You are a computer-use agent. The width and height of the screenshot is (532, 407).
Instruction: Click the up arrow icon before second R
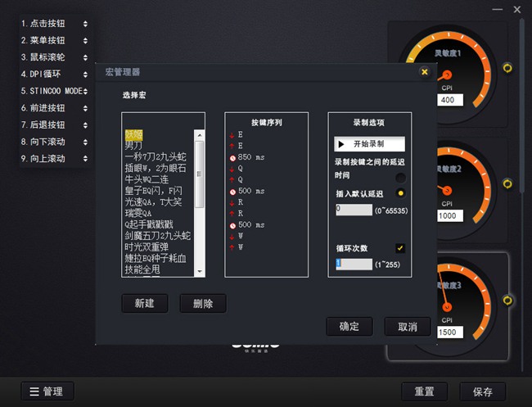pyautogui.click(x=232, y=214)
